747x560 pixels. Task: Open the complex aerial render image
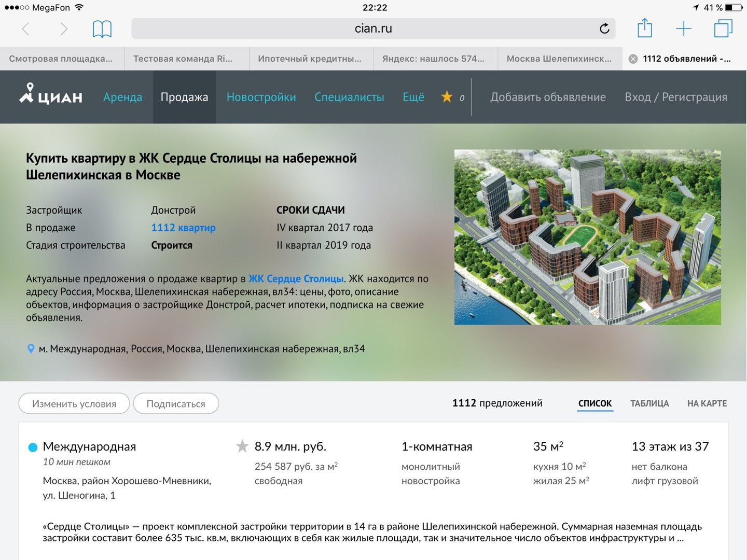click(x=588, y=237)
